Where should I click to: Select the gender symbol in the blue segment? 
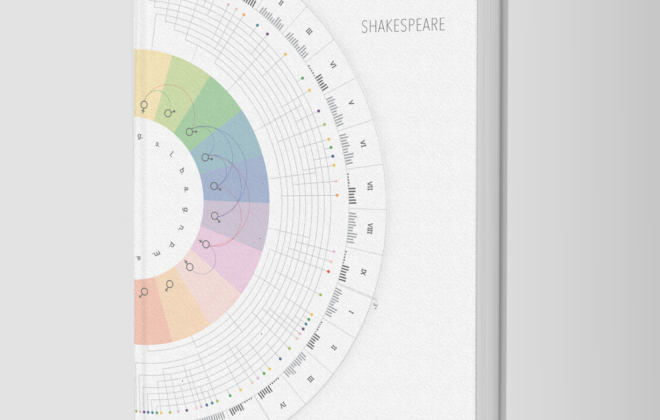click(x=216, y=186)
